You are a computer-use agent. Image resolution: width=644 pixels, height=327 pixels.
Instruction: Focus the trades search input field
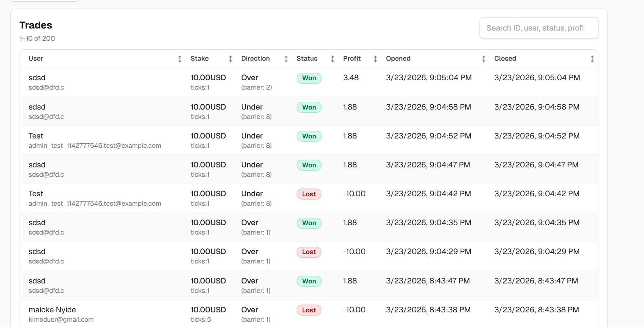point(539,28)
